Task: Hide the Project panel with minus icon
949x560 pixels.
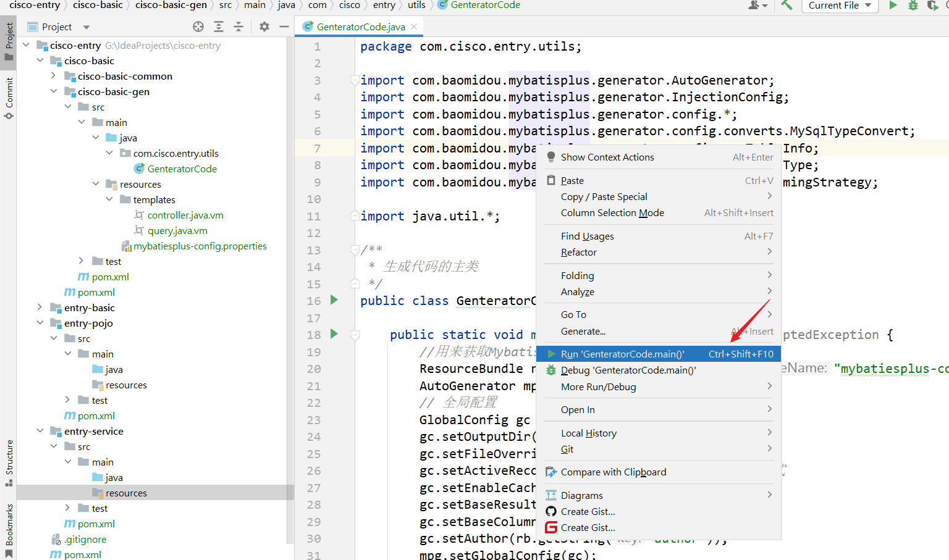Action: 284,27
